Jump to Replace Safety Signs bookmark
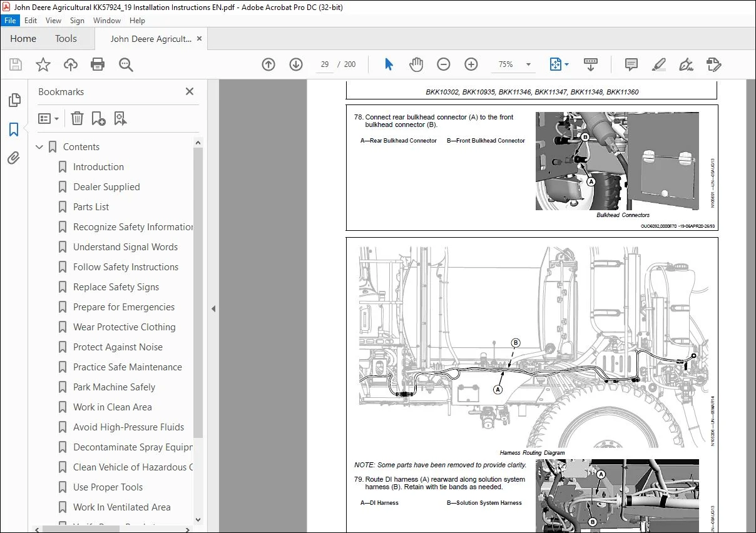Image resolution: width=756 pixels, height=533 pixels. click(116, 287)
